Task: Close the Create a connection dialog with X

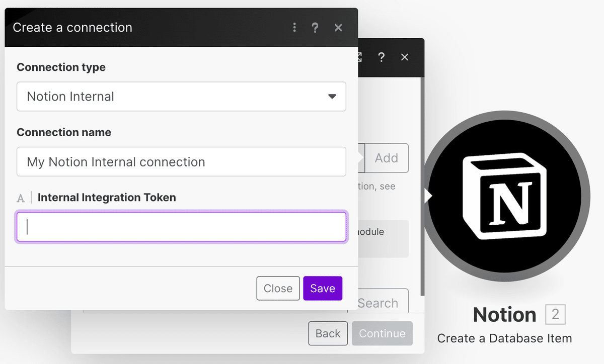Action: tap(338, 28)
